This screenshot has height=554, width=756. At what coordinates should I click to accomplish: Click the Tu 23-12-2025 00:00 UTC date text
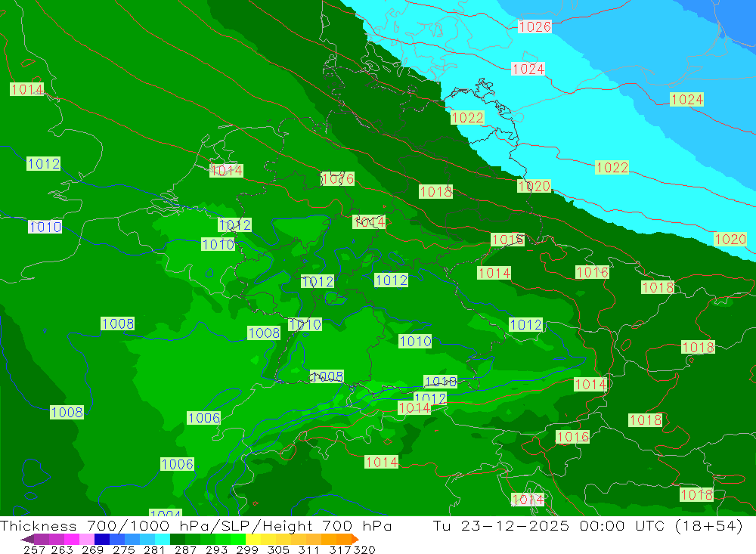click(550, 525)
